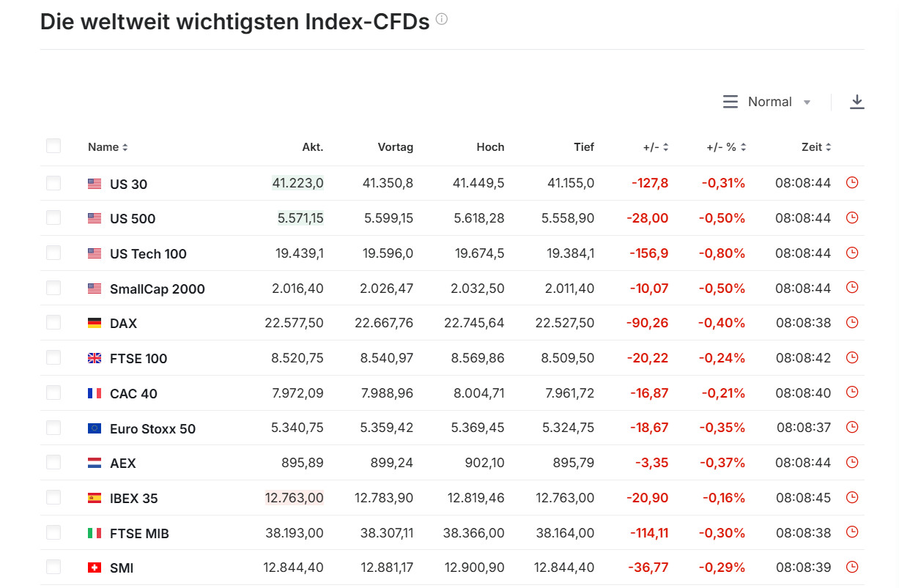Tick the select-all checkbox in header
The image size is (899, 588).
point(53,146)
